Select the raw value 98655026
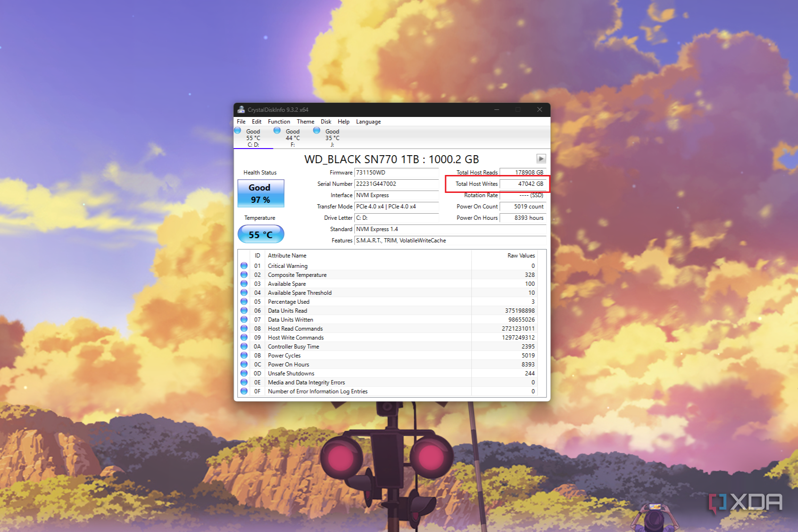Viewport: 798px width, 532px height. (522, 320)
